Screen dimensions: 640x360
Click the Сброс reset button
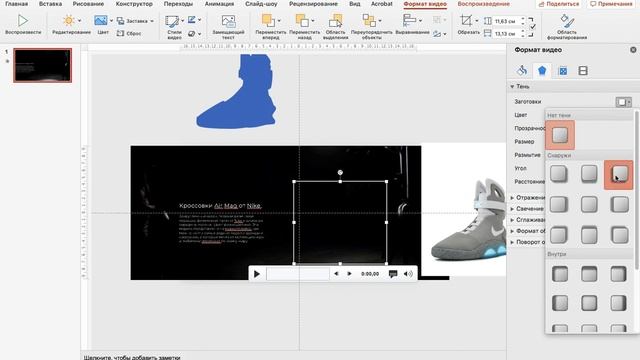(x=129, y=33)
